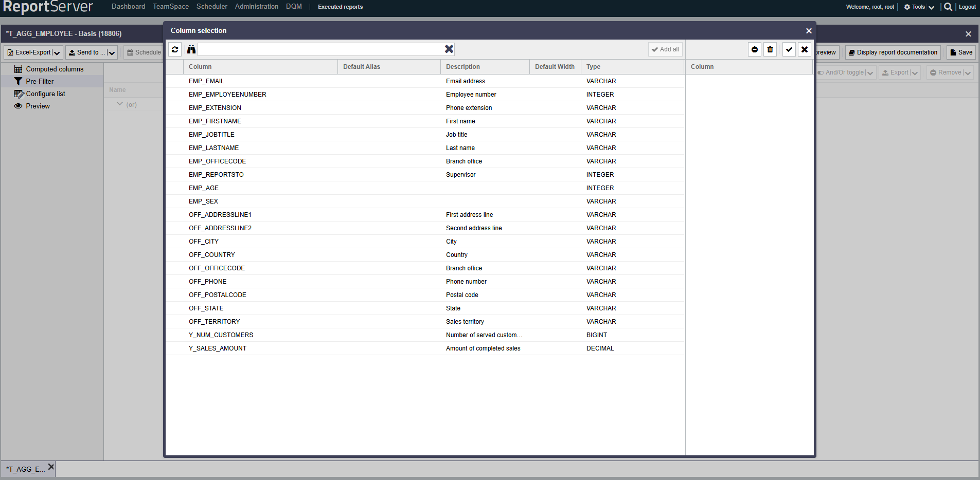Open the TeamSpace menu
This screenshot has width=980, height=480.
tap(170, 7)
